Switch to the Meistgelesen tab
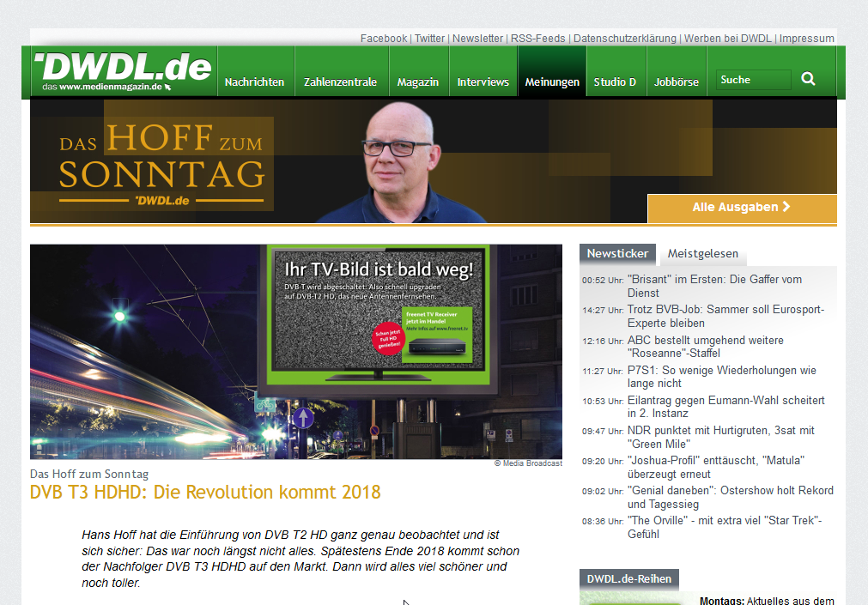Viewport: 868px width, 605px height. (702, 254)
